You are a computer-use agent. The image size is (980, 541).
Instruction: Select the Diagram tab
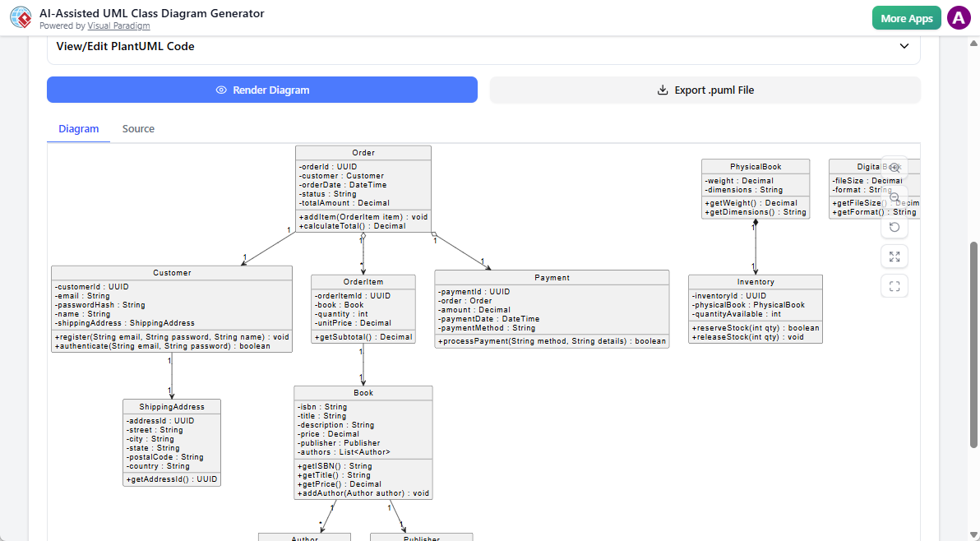pyautogui.click(x=78, y=128)
